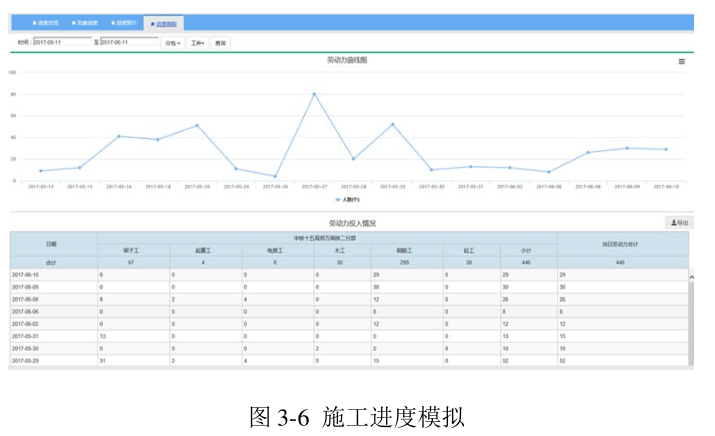Click the chart data point at 2017-05-29

click(393, 124)
